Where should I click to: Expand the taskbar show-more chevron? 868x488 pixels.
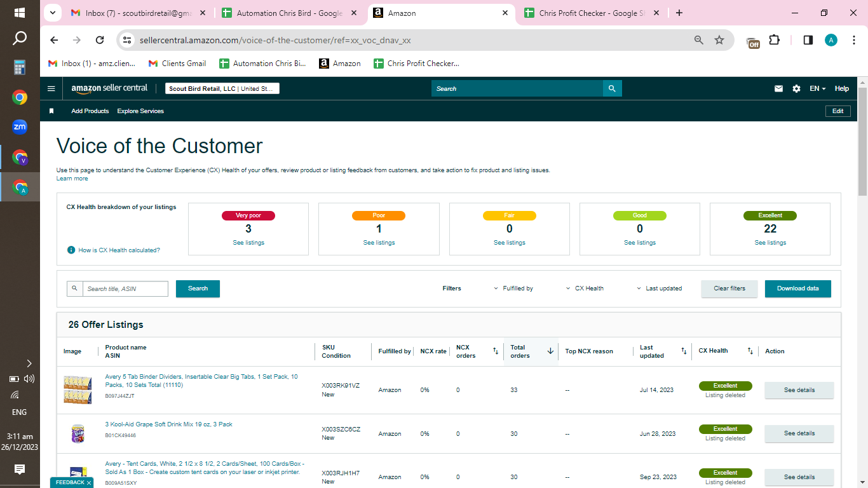(x=29, y=363)
